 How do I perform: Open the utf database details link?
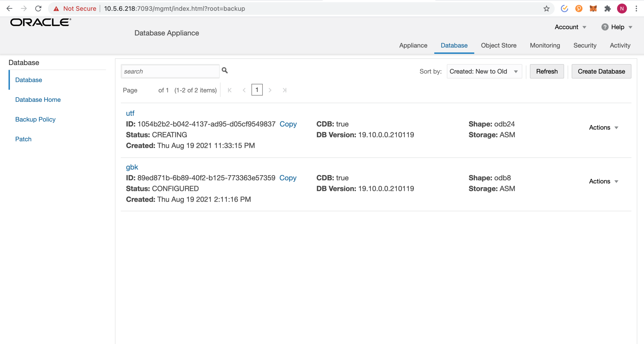point(130,113)
